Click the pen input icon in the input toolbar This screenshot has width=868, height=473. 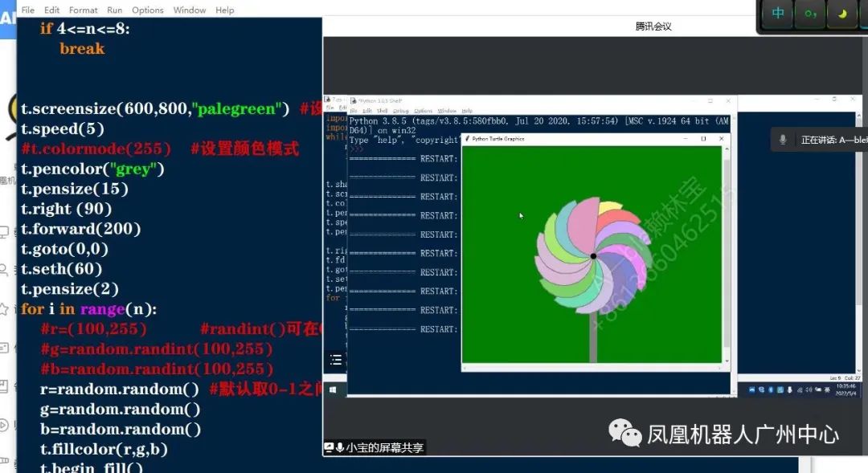tap(809, 12)
